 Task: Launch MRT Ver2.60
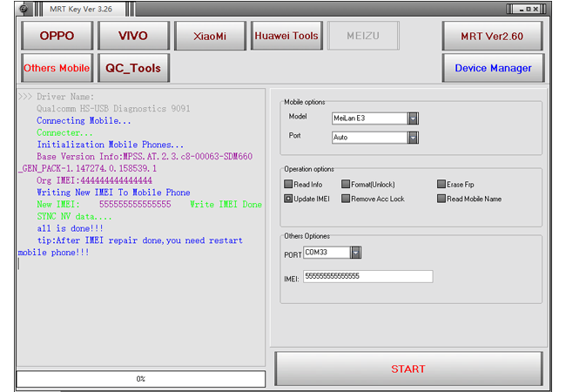click(492, 36)
